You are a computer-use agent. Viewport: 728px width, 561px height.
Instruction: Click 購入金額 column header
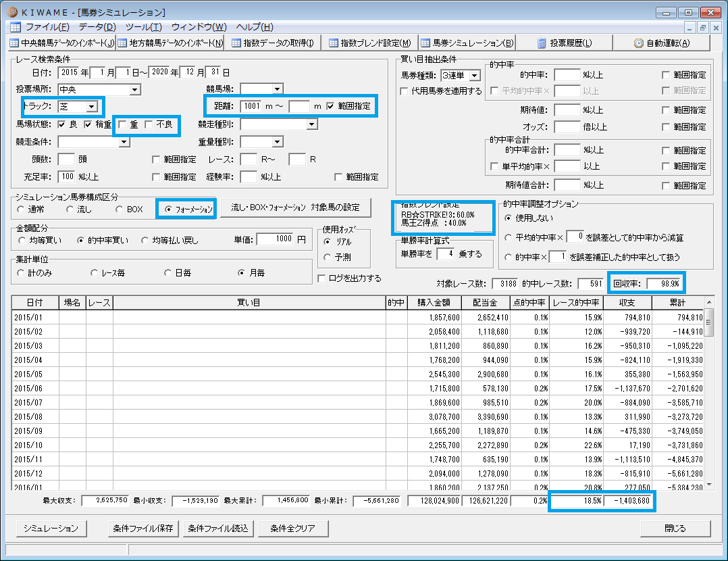pos(435,303)
